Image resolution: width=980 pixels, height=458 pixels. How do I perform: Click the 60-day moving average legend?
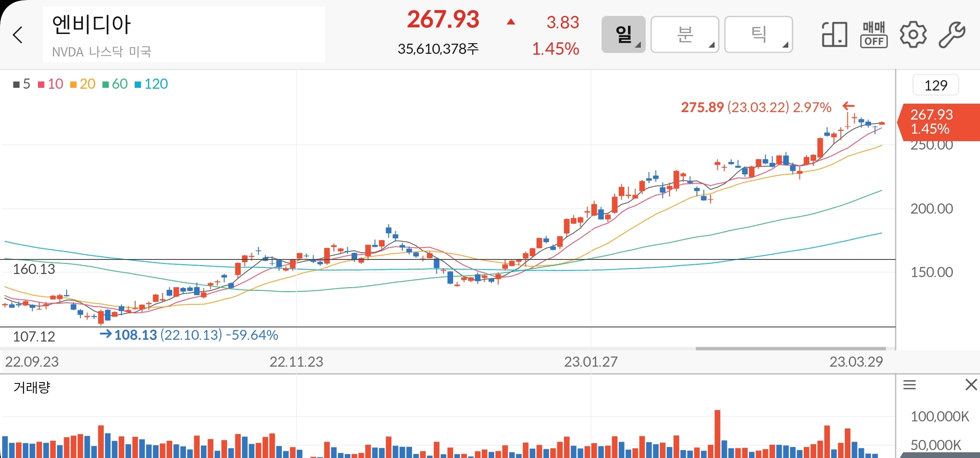coord(115,84)
